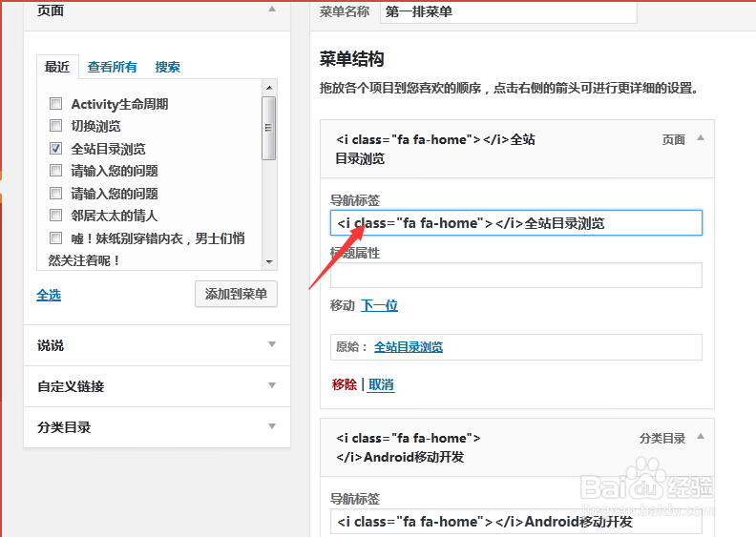Click the empty 标题属性 input field
This screenshot has height=537, width=756.
click(x=516, y=275)
